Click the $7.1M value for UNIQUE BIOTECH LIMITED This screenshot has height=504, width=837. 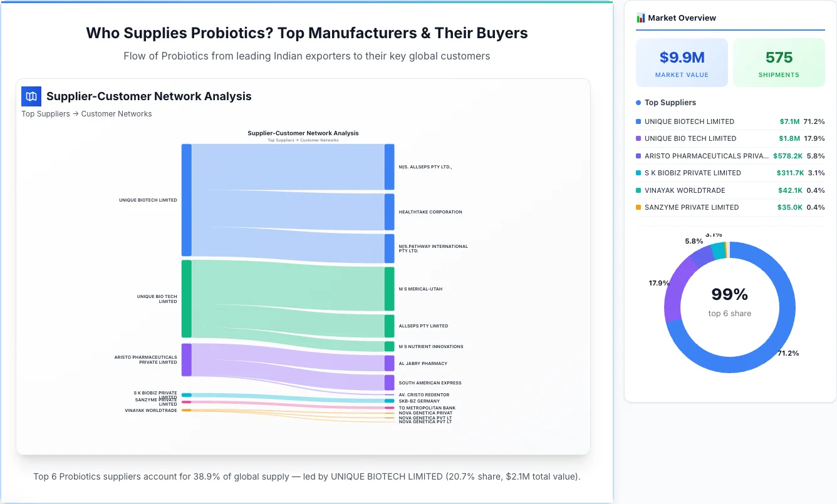tap(788, 121)
